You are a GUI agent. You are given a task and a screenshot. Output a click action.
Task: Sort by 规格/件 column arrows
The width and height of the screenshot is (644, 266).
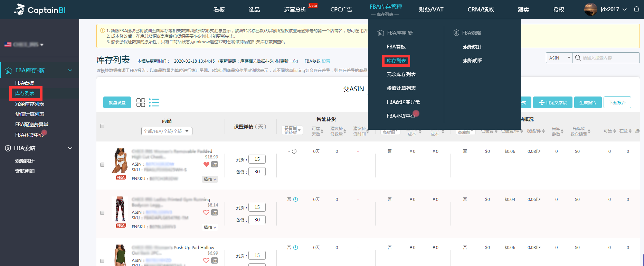coord(543,131)
